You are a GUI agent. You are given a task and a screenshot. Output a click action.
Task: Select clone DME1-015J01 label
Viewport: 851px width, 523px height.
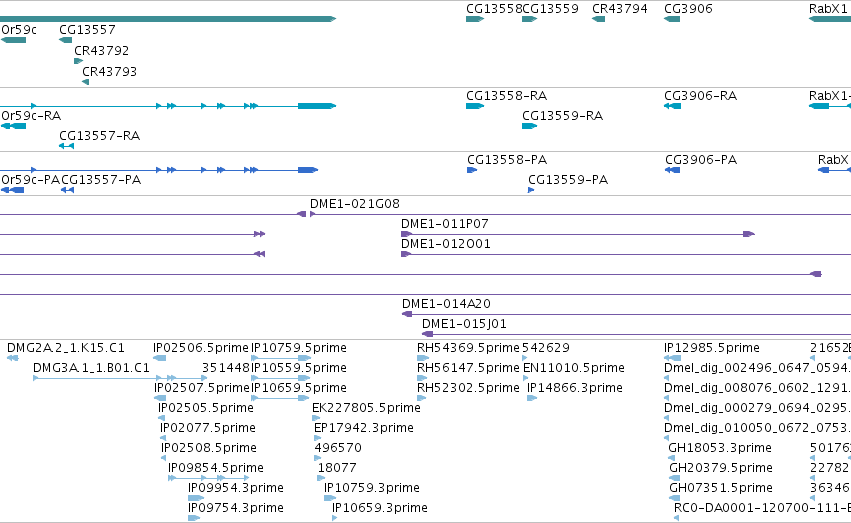(464, 324)
